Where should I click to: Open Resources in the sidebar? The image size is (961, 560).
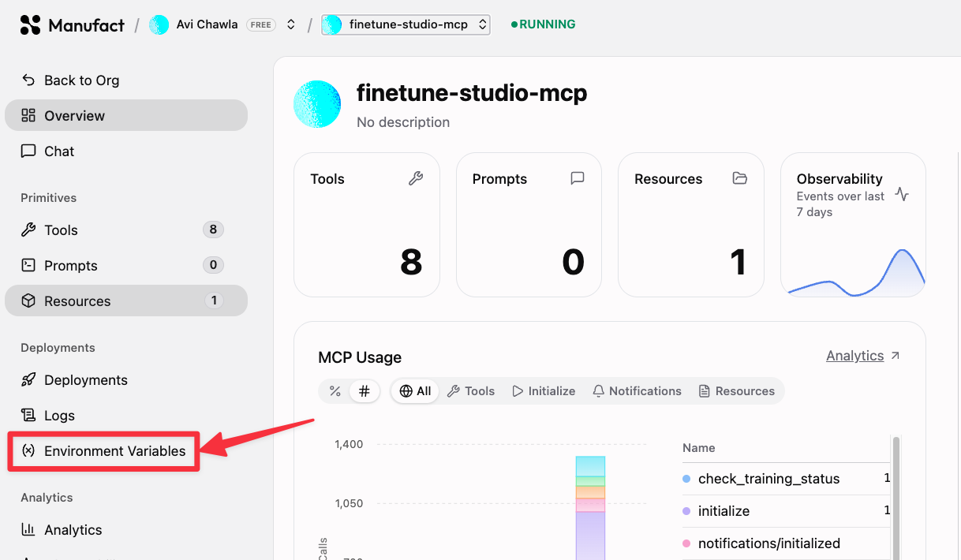click(x=126, y=301)
